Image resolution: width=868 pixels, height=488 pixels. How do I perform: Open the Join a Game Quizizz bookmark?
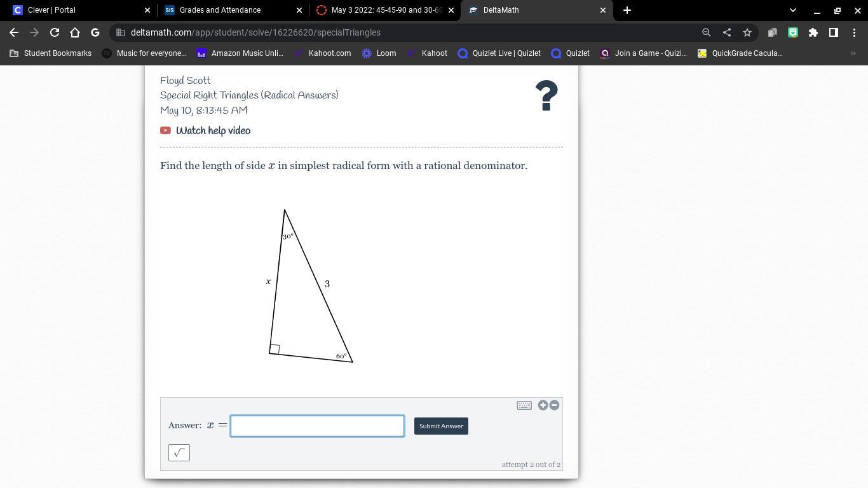[x=643, y=53]
